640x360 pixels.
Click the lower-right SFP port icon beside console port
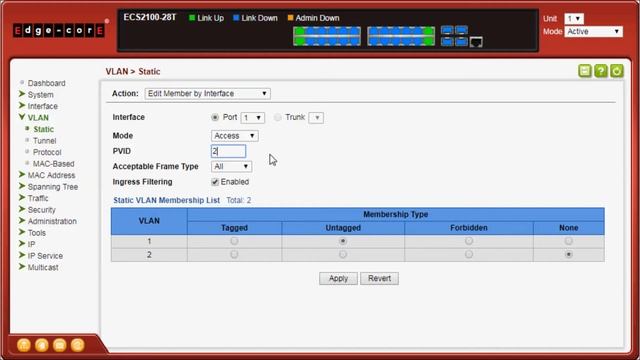[x=462, y=41]
